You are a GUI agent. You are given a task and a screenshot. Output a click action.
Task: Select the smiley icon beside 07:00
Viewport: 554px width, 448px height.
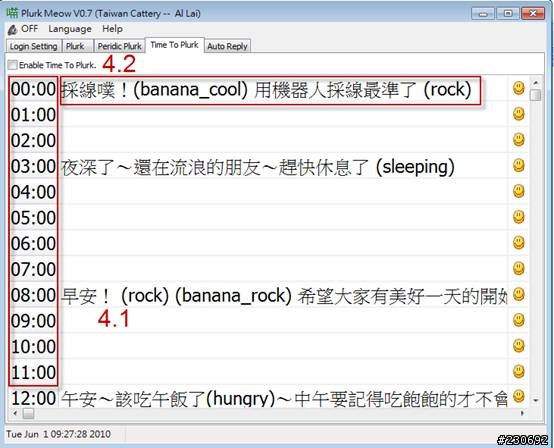518,269
